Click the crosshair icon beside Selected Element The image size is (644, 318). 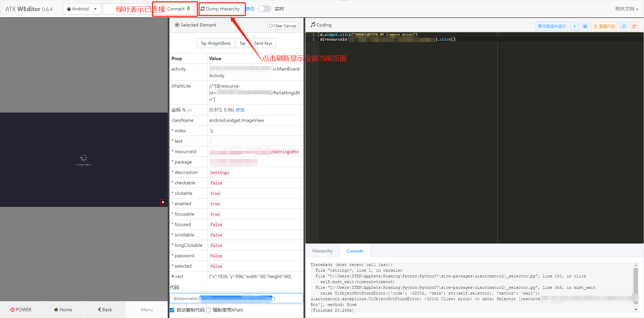tap(177, 25)
